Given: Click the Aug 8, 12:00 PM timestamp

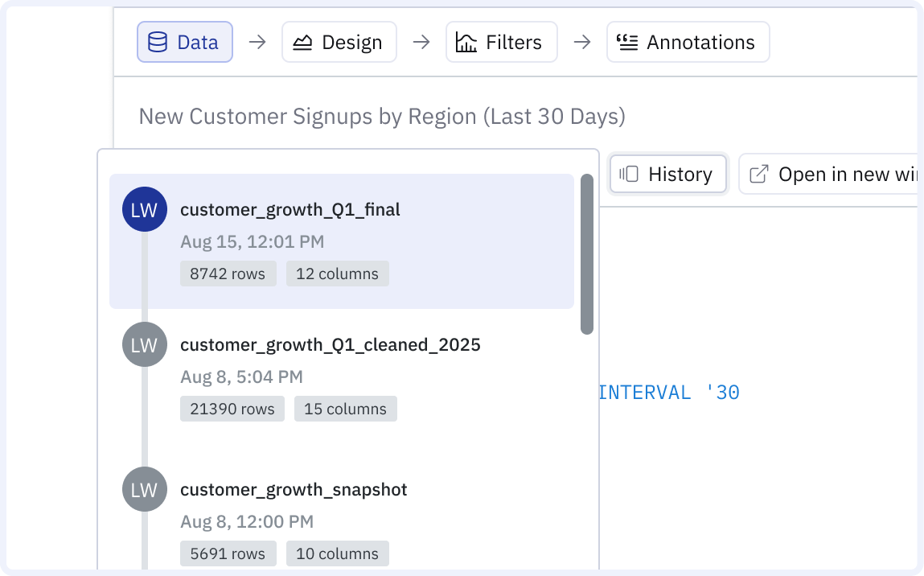Looking at the screenshot, I should 247,522.
